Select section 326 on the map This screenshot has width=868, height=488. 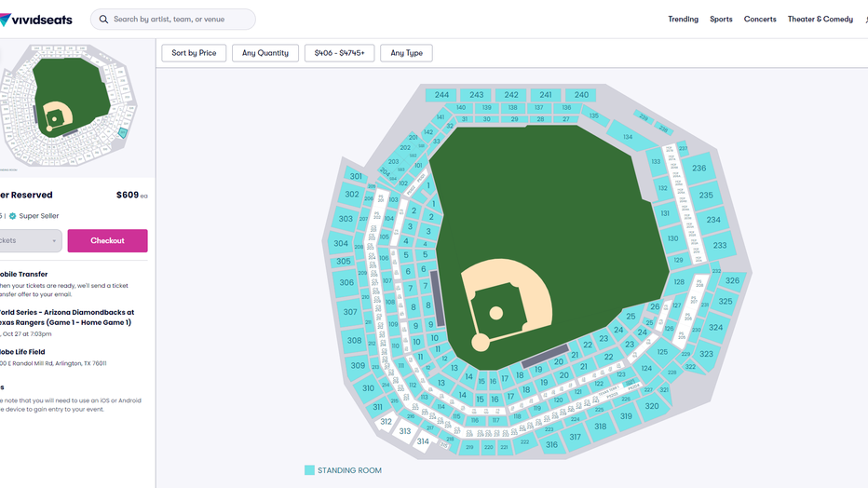[732, 280]
